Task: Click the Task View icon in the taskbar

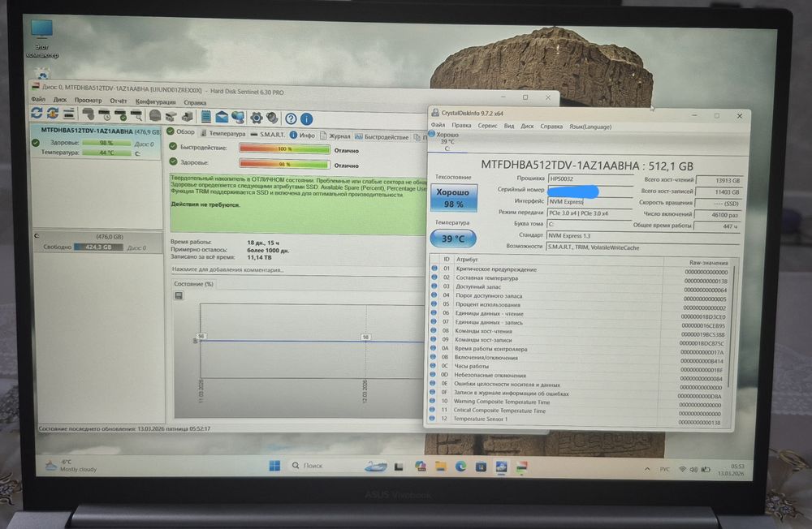Action: click(399, 467)
